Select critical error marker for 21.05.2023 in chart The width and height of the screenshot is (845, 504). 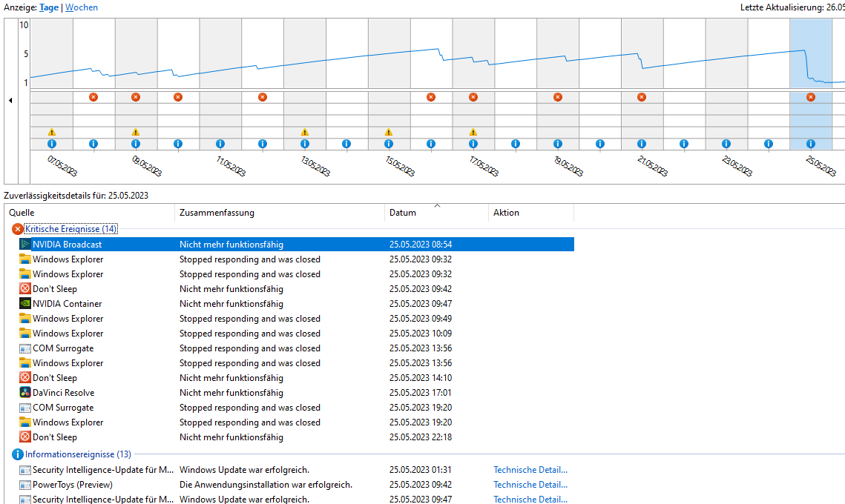641,97
